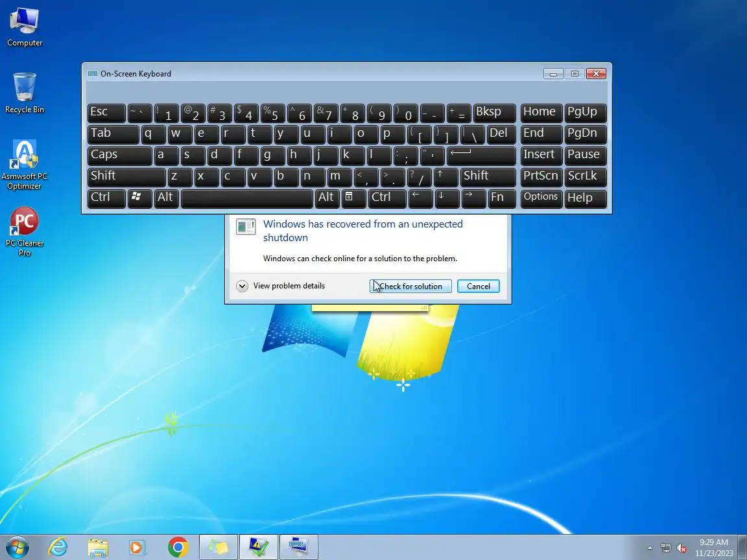Click the letter m key
747x560 pixels.
click(340, 177)
